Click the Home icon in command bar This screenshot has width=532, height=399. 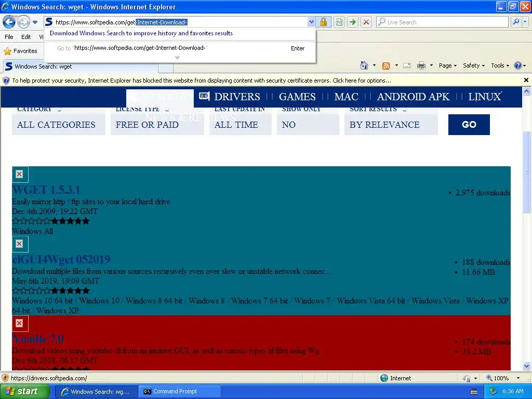point(364,65)
